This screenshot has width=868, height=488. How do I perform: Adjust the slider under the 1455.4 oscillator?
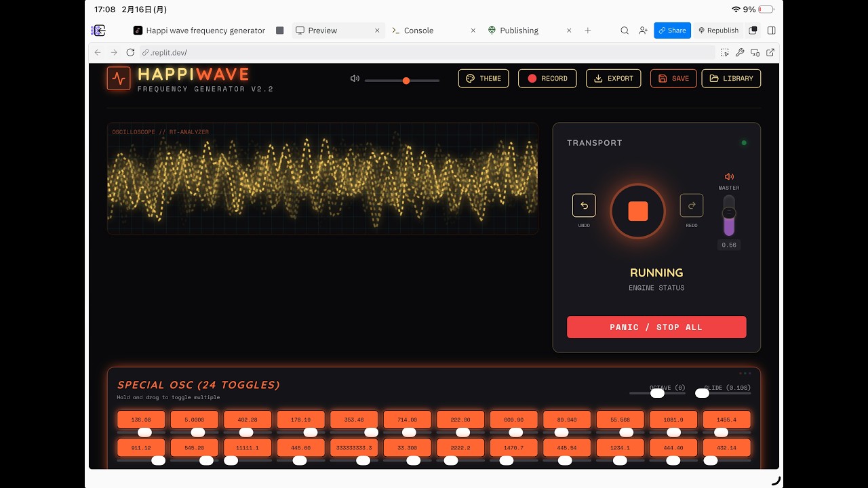coord(727,432)
